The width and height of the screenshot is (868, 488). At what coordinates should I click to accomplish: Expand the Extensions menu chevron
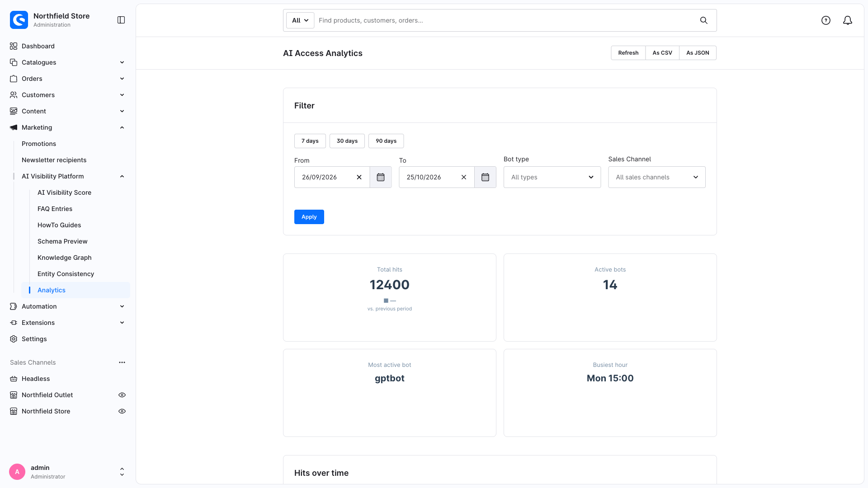(122, 323)
